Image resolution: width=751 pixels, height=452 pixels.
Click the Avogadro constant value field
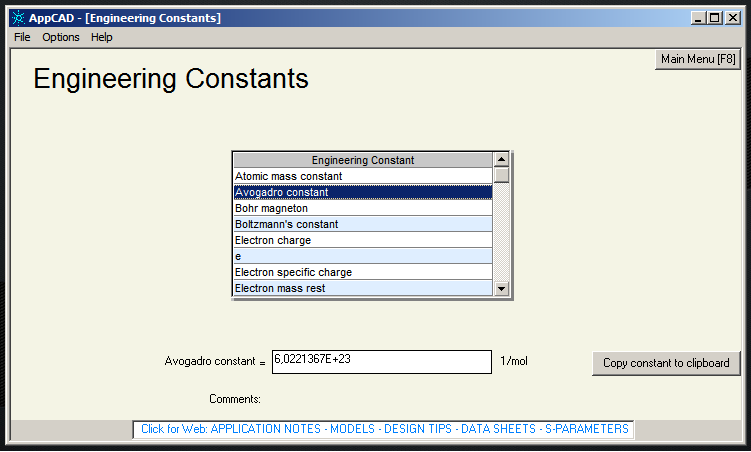point(381,361)
